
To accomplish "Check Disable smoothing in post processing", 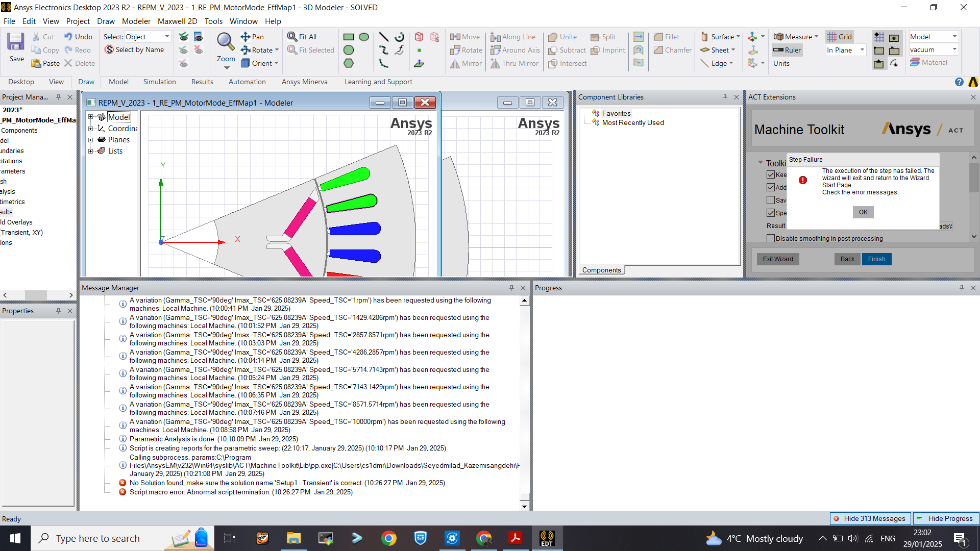I will point(771,238).
